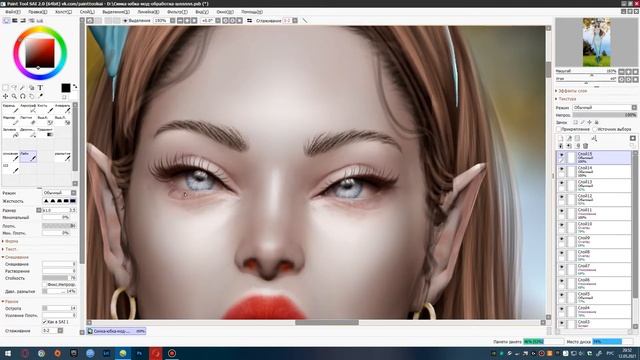Select the magic wand tool
This screenshot has width=640, height=360.
click(23, 88)
